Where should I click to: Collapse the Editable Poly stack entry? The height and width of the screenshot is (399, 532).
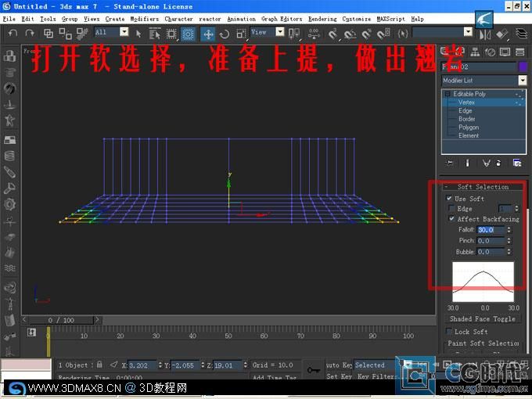click(x=448, y=94)
